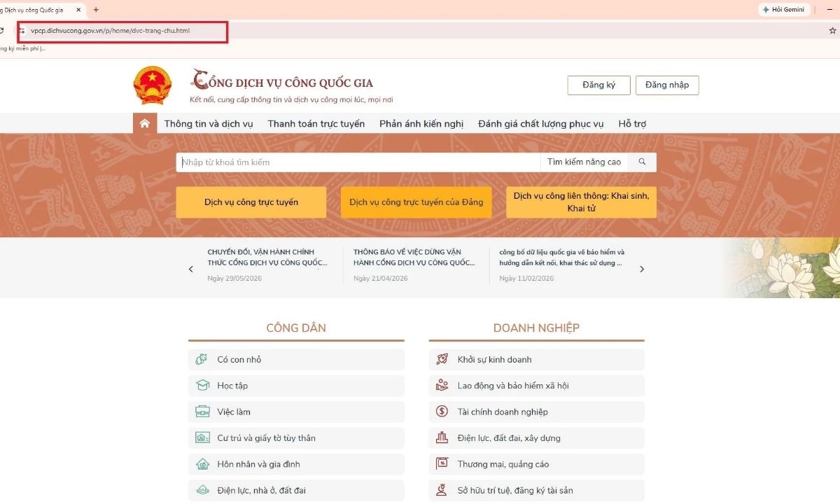Screen dimensions: 840x504
Task: Click the dollar icon for Tài chính doanh nghiệp
Action: coord(442,412)
